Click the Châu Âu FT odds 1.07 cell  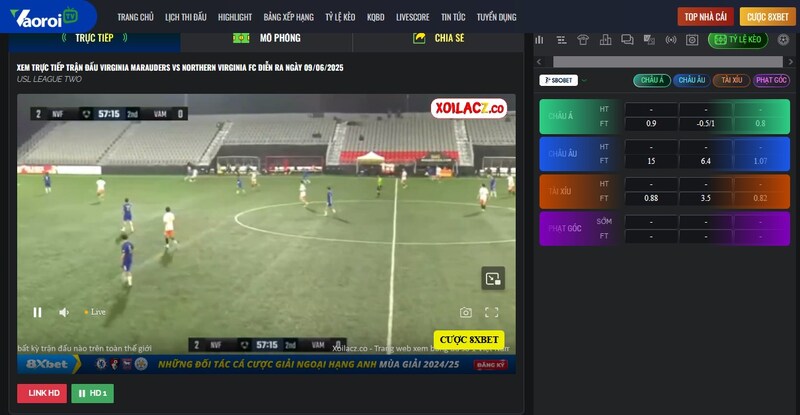point(760,161)
